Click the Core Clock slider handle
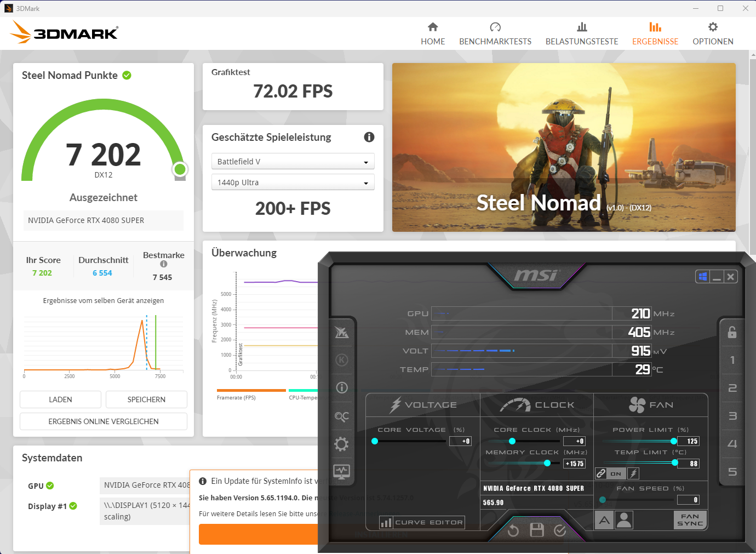Viewport: 756px width, 554px height. (512, 441)
